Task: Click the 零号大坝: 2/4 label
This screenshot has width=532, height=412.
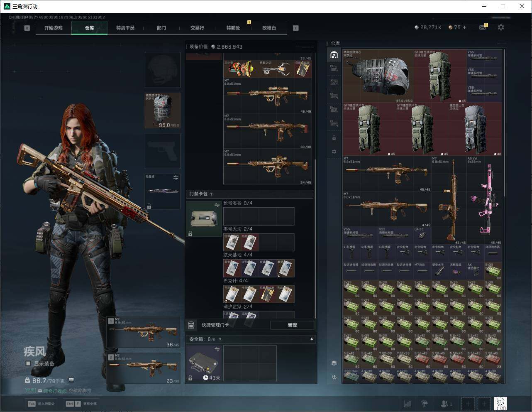Action: tap(238, 229)
